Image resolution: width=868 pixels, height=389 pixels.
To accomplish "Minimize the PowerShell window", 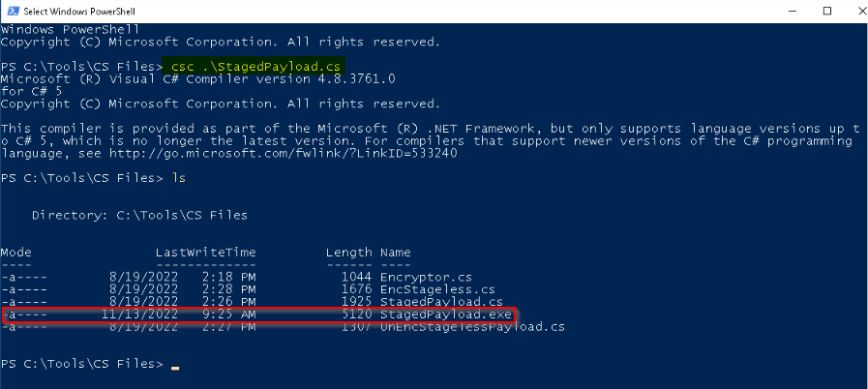I will pos(797,11).
